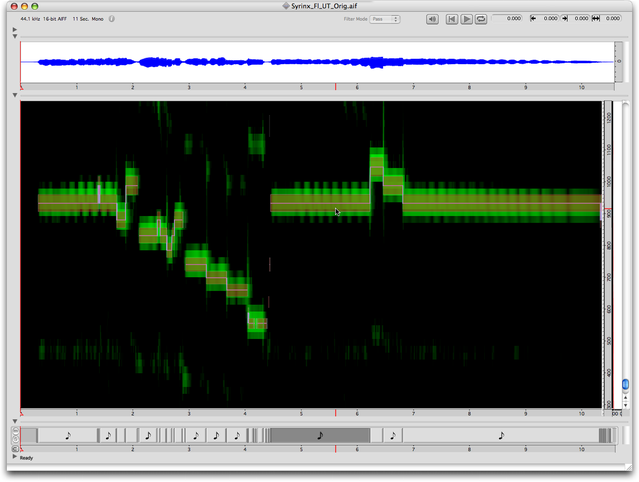The width and height of the screenshot is (639, 482).
Task: Select the first long note segment
Action: tap(68, 436)
